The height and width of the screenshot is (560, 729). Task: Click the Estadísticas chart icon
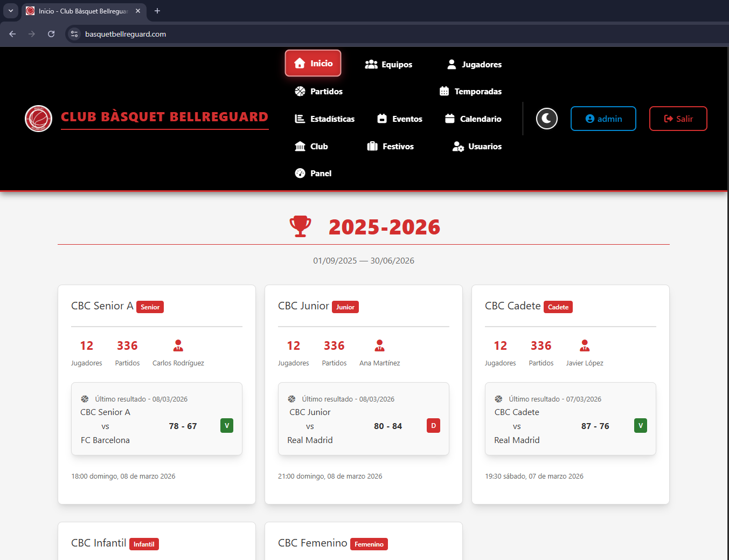tap(300, 119)
